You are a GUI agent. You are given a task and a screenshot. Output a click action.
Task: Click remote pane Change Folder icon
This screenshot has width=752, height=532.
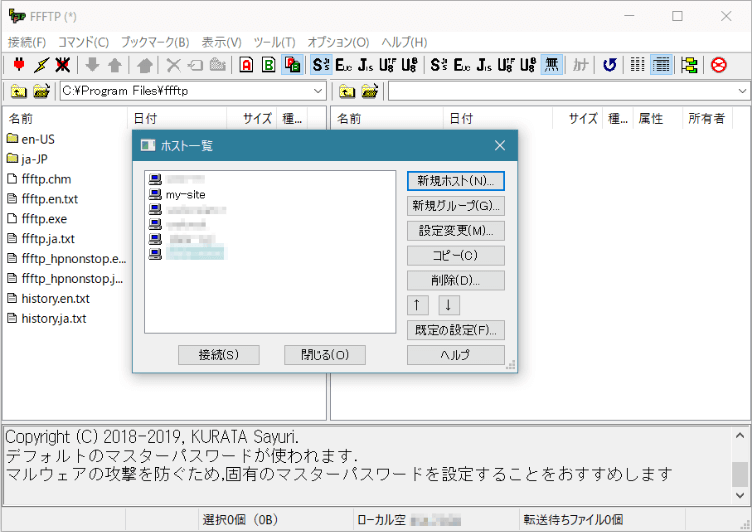[369, 91]
